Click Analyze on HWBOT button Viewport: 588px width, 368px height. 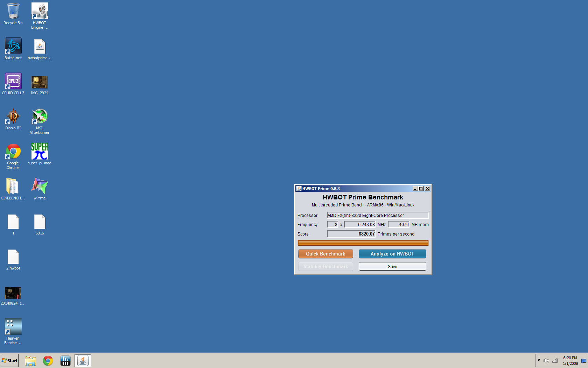point(392,254)
